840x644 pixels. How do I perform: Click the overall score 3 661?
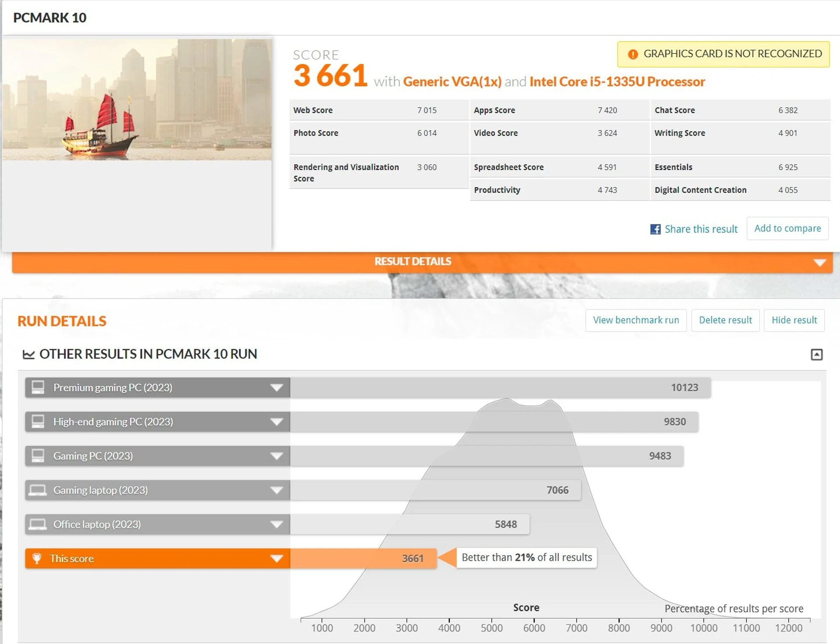[330, 76]
